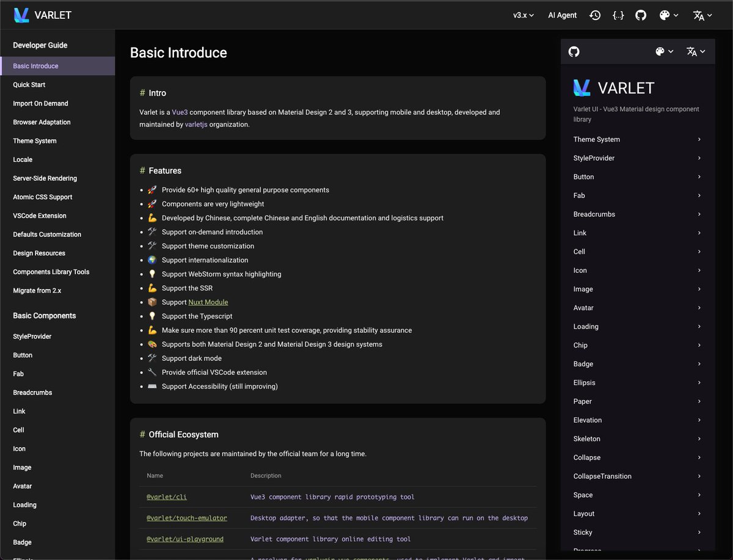Screen dimensions: 733x560
Task: Open Defaults Customization sidebar item
Action: [x=57, y=235]
